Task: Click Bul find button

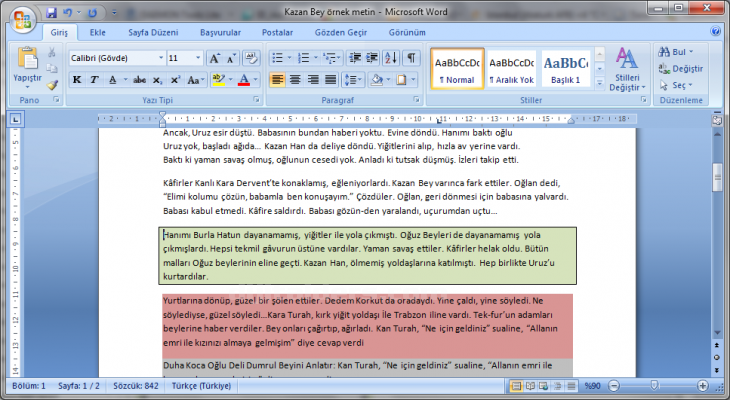Action: click(x=676, y=52)
